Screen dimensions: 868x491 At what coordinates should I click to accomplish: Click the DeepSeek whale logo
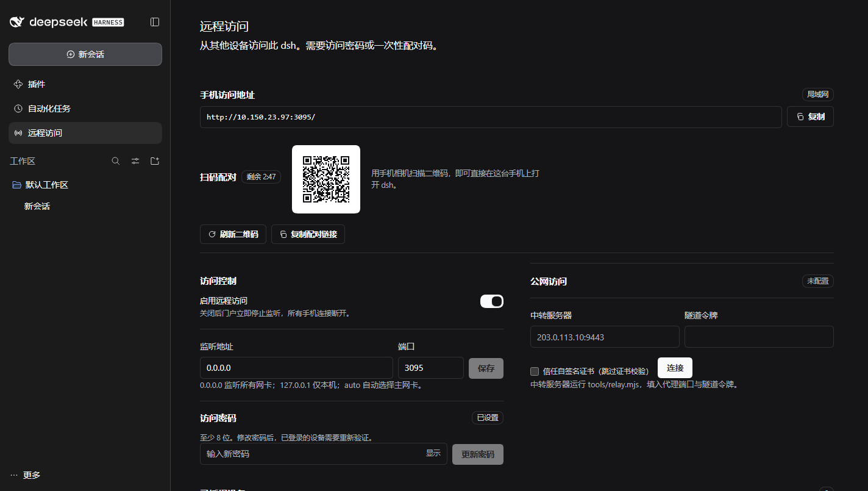16,22
